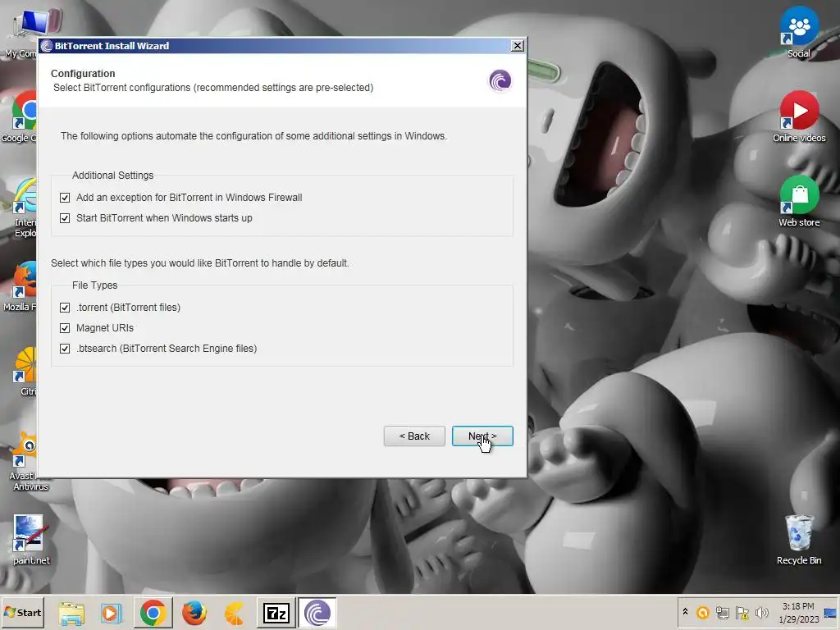Select the Citrio desktop shortcut
The width and height of the screenshot is (840, 630).
(x=25, y=371)
